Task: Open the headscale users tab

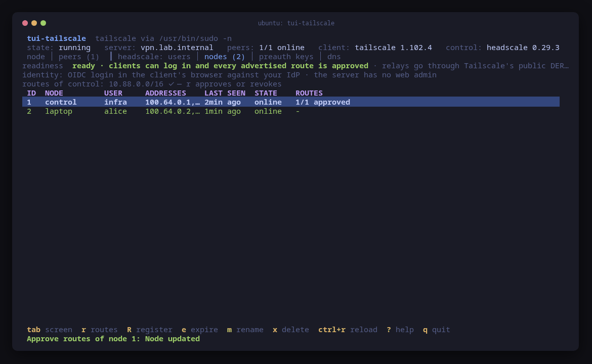Action: click(x=154, y=57)
